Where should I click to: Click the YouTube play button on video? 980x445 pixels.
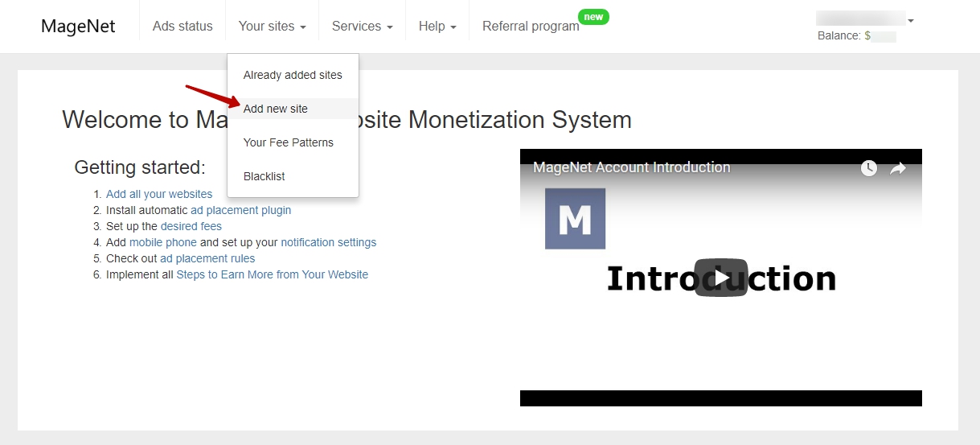pos(721,278)
